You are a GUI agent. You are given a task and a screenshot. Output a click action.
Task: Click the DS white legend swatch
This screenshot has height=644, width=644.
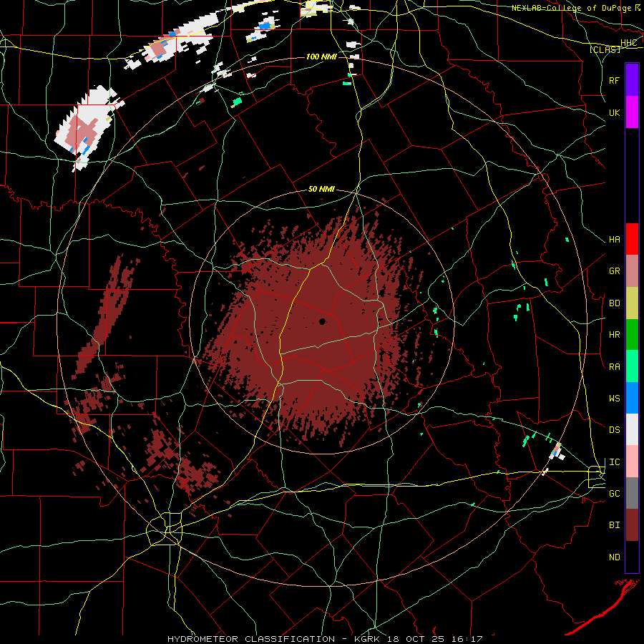point(632,429)
